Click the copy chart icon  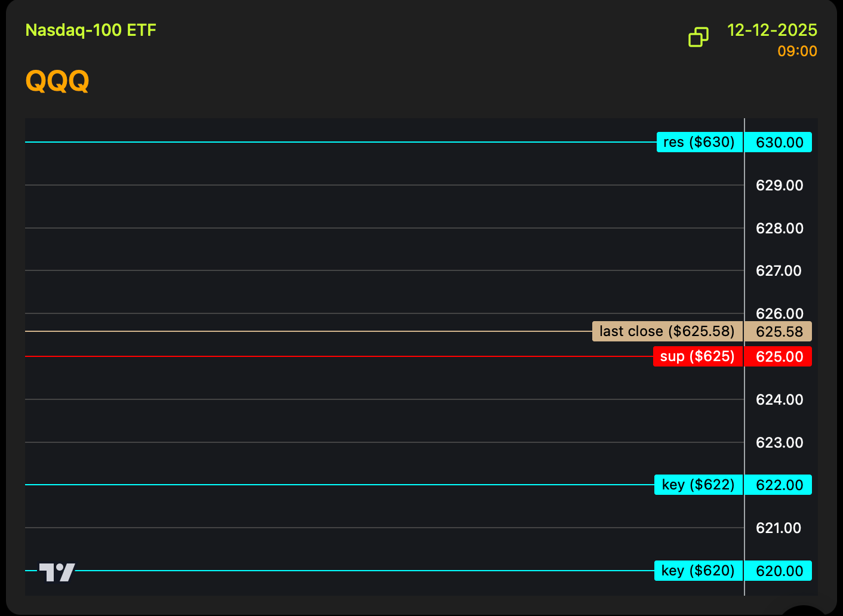(698, 37)
